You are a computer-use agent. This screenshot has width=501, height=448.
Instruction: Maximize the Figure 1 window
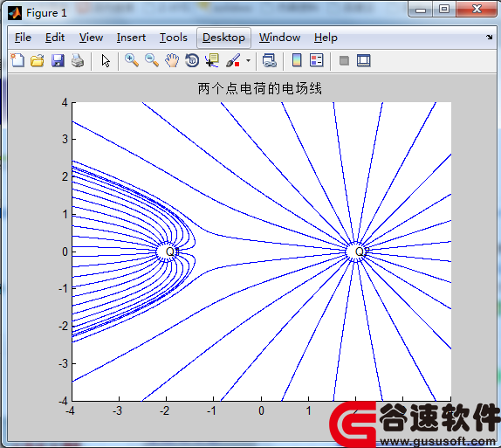(x=444, y=10)
